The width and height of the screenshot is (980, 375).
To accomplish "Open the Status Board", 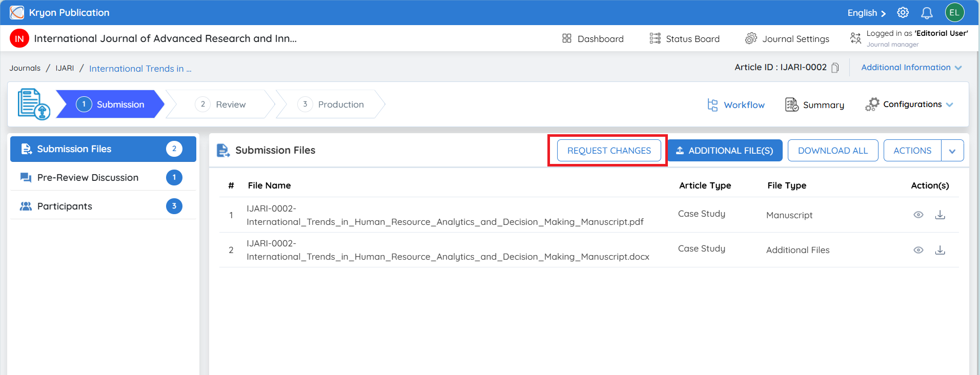I will (x=685, y=38).
